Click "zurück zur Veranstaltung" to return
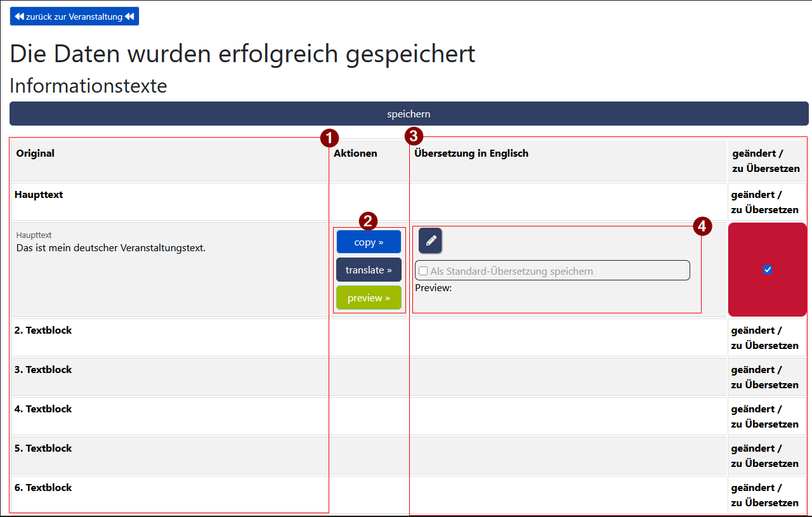 74,16
